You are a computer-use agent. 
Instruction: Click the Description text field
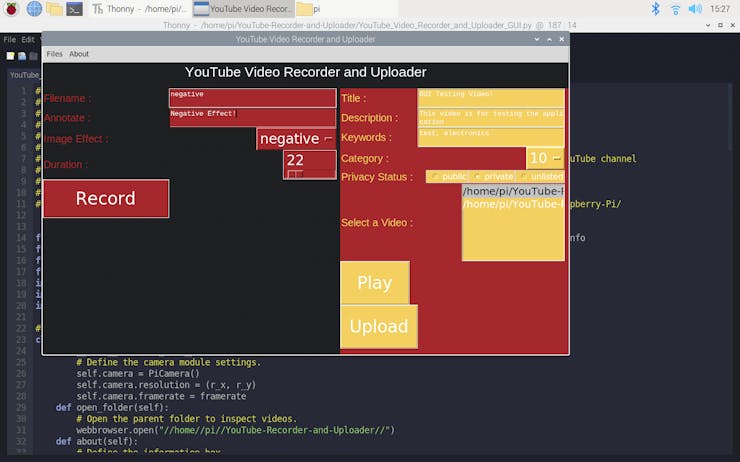tap(491, 118)
